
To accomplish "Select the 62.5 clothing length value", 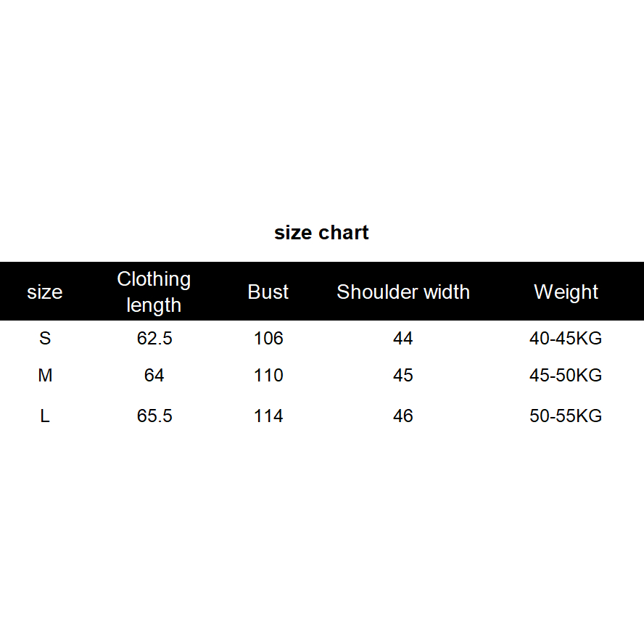I will coord(154,339).
